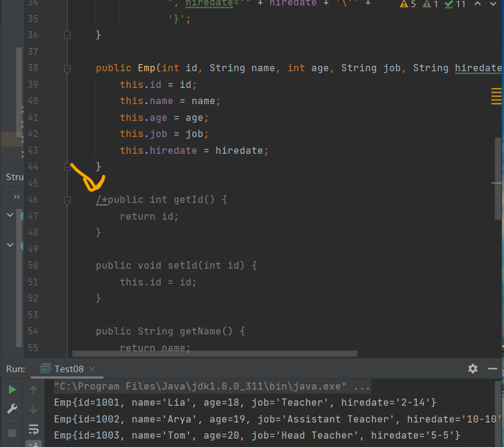Screen dimensions: 504x447
Task: Go to previous highlighted error arrow in editor
Action: [x=478, y=4]
